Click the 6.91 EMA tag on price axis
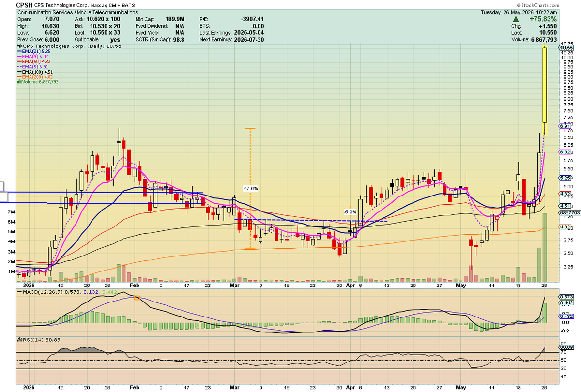This screenshot has height=392, width=581. 565,126
